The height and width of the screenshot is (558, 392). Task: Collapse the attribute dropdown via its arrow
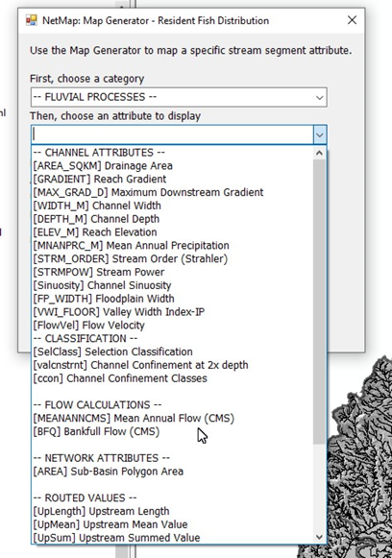tap(320, 134)
